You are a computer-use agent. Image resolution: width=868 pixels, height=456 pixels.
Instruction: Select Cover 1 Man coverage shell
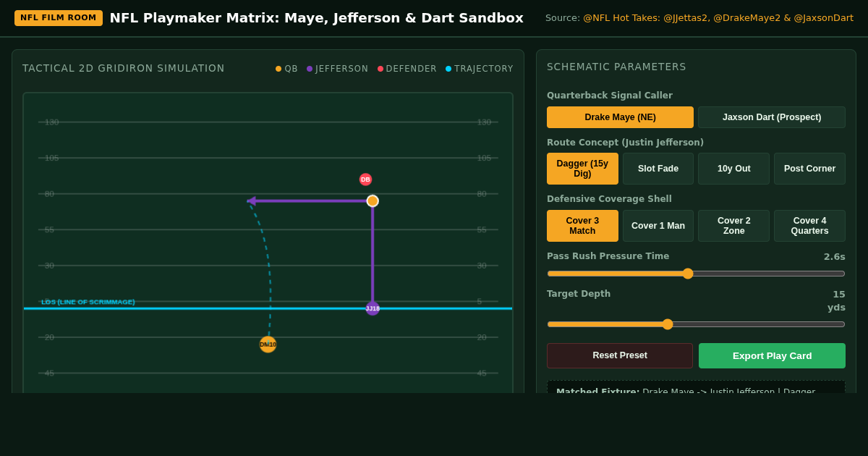pos(658,226)
